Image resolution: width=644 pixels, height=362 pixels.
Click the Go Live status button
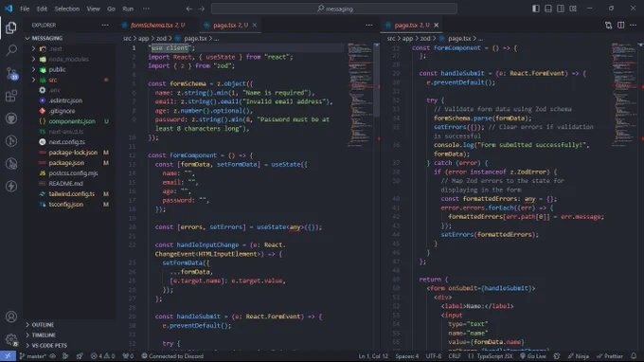pos(532,355)
